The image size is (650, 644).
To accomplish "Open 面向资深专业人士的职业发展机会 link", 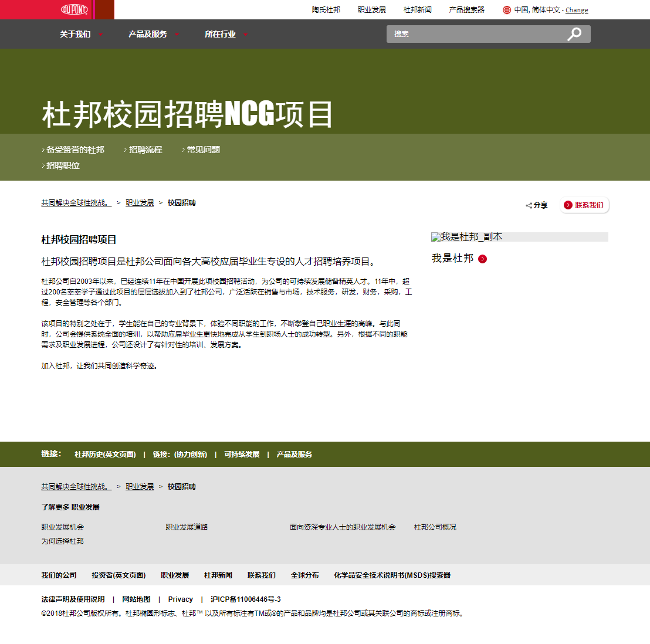I will coord(343,527).
